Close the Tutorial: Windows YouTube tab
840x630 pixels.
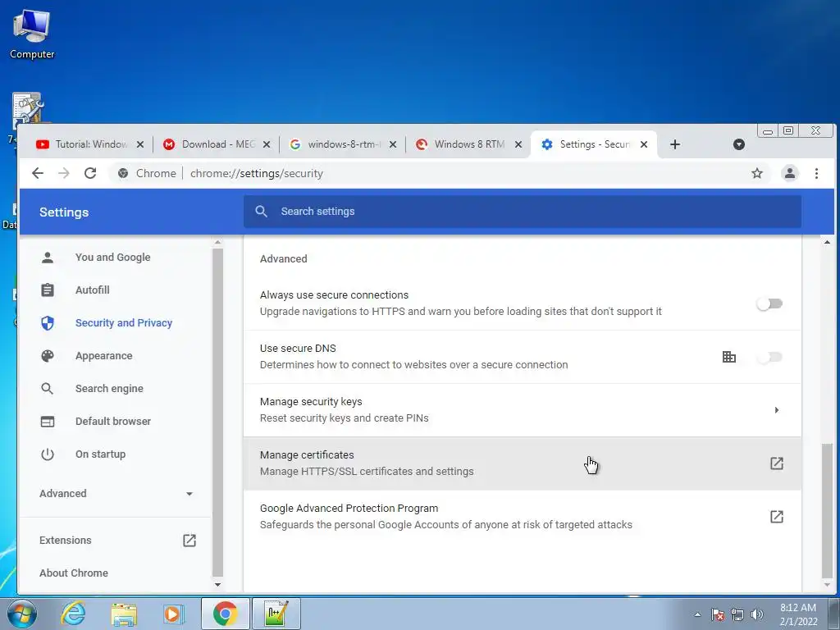click(139, 144)
